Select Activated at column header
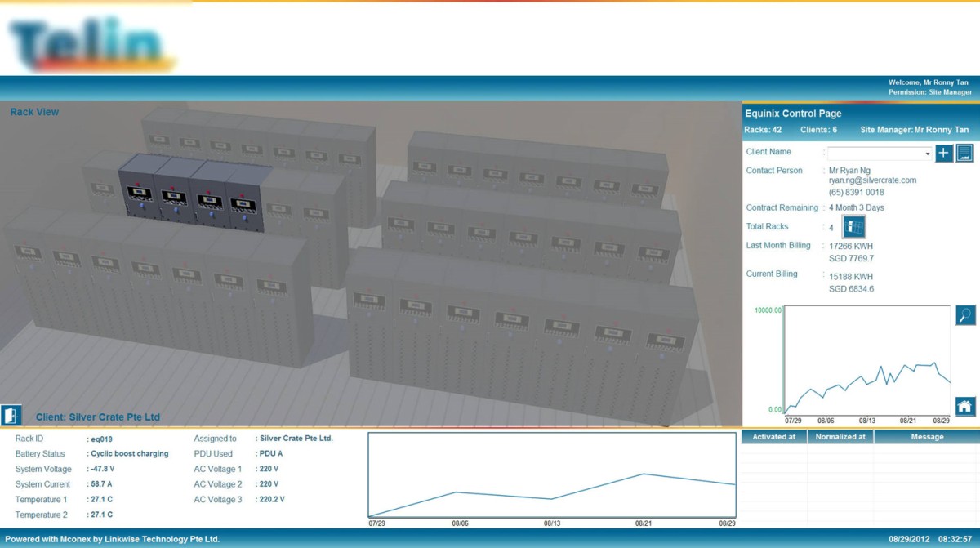 click(774, 437)
